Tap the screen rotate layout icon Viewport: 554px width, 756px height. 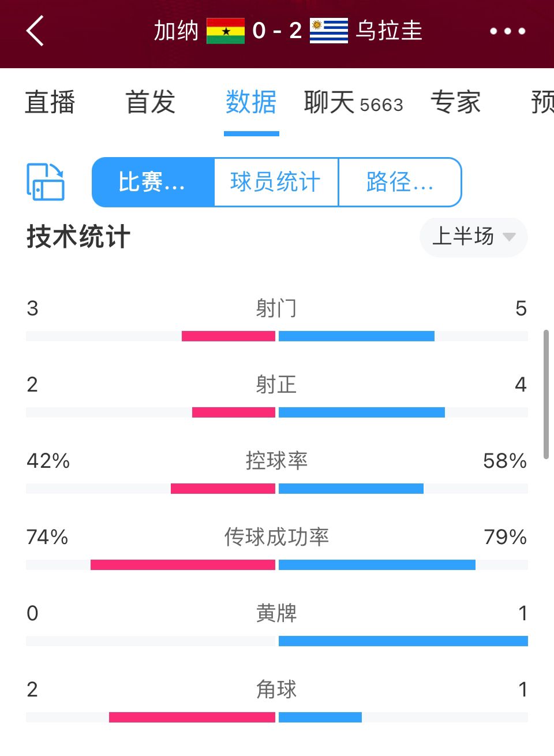pos(46,182)
